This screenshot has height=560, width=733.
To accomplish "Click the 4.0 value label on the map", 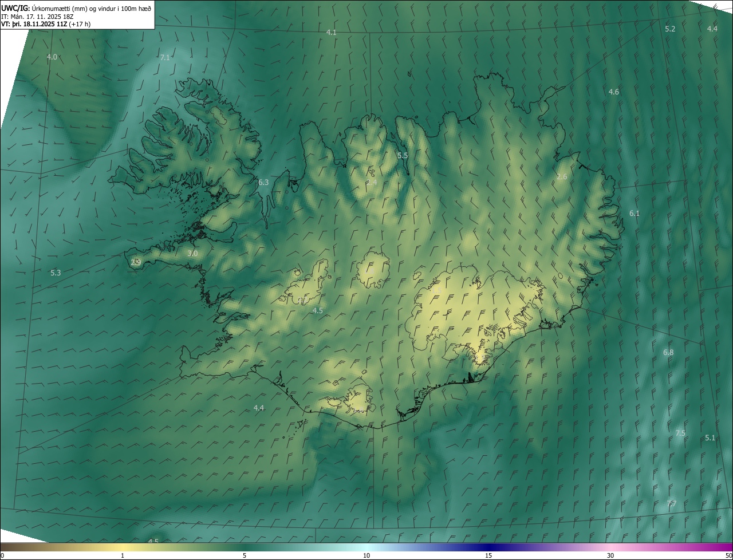I will [x=52, y=57].
